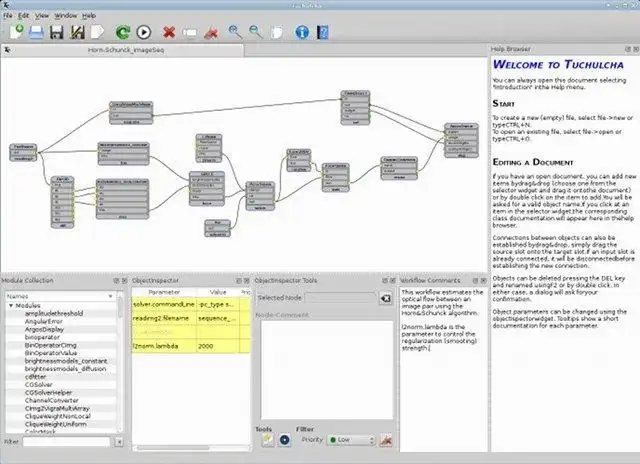The height and width of the screenshot is (464, 640).
Task: Select BinOperatorCimg in the module list
Action: [x=51, y=345]
